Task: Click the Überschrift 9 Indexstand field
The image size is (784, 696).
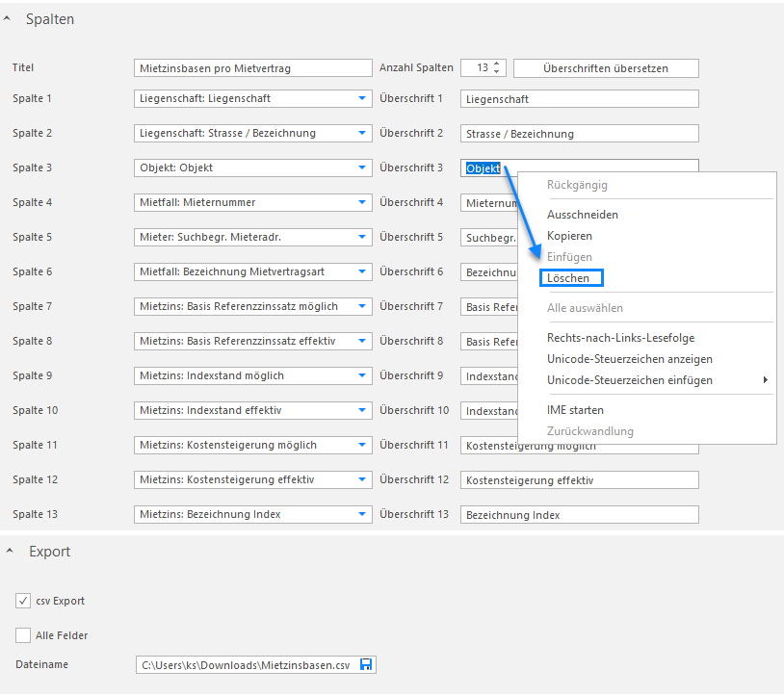Action: coord(489,375)
